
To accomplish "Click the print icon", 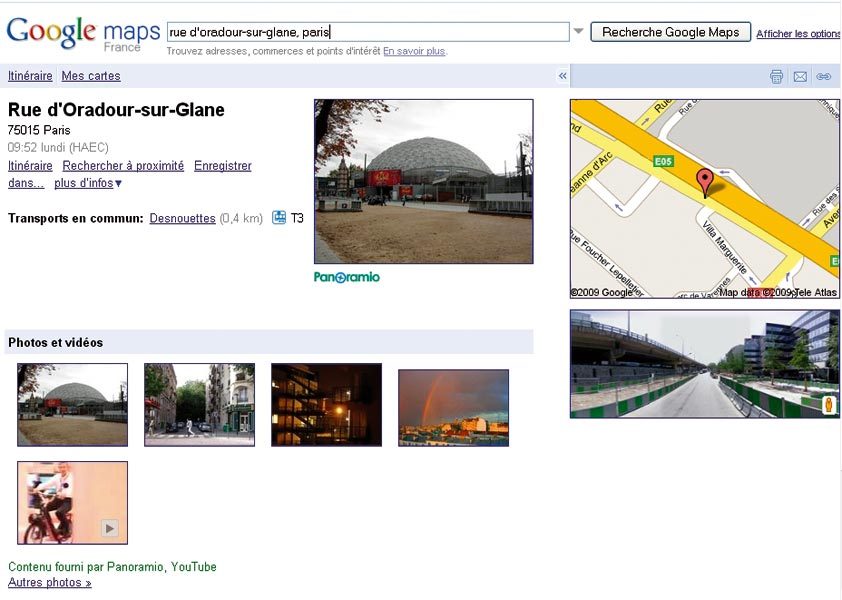I will [x=776, y=76].
